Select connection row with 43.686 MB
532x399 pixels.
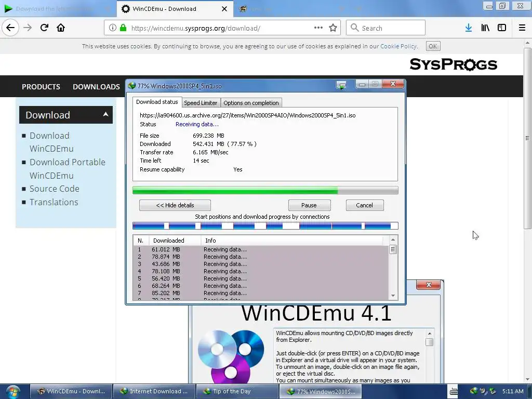[261, 264]
